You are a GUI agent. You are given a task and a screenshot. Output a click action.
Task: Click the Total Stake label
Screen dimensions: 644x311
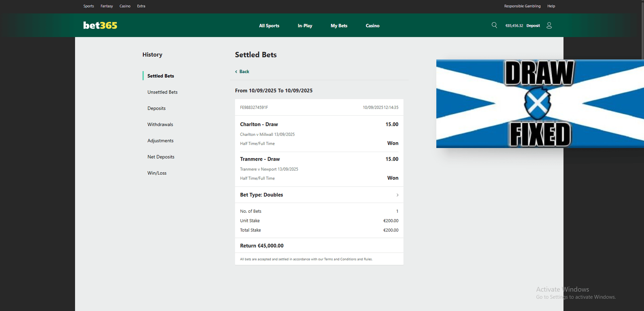[250, 230]
